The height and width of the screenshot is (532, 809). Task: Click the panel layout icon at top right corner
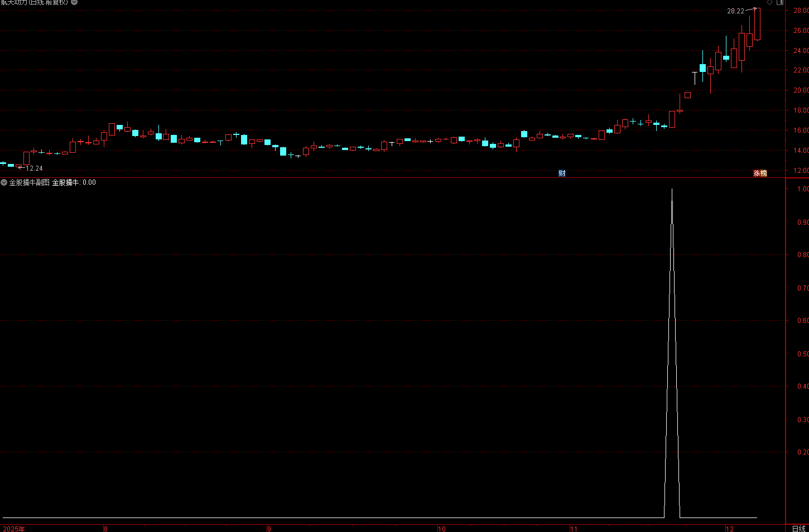(780, 2)
